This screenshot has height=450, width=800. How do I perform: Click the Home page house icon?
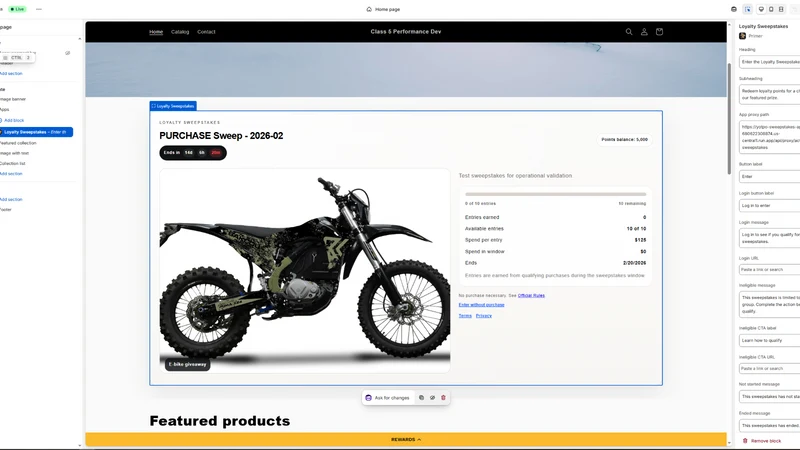click(369, 9)
